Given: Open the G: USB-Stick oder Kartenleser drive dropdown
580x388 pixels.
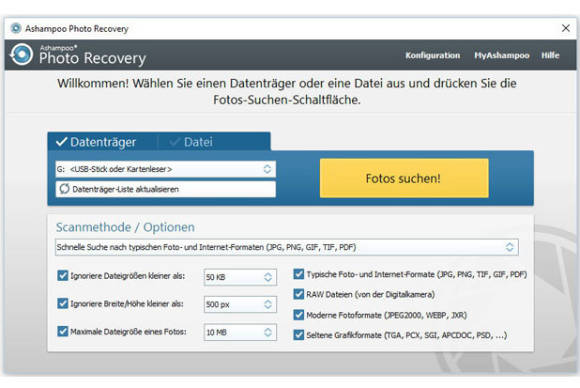Looking at the screenshot, I should (x=165, y=169).
